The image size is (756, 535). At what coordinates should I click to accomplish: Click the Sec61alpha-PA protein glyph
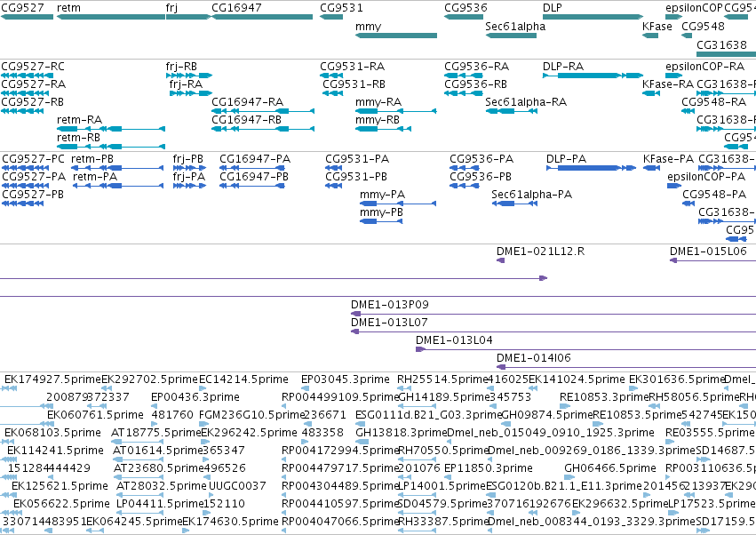pos(514,204)
